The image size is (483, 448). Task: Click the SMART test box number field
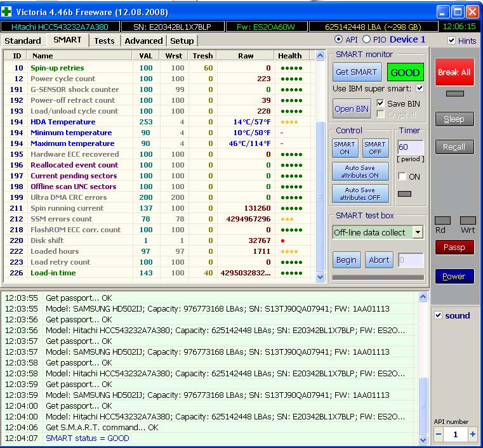[x=411, y=260]
